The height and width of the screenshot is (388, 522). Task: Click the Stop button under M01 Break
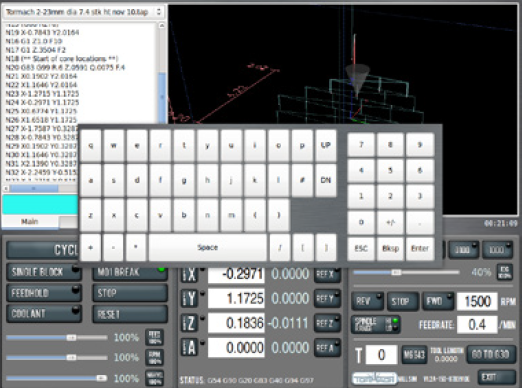pyautogui.click(x=130, y=293)
